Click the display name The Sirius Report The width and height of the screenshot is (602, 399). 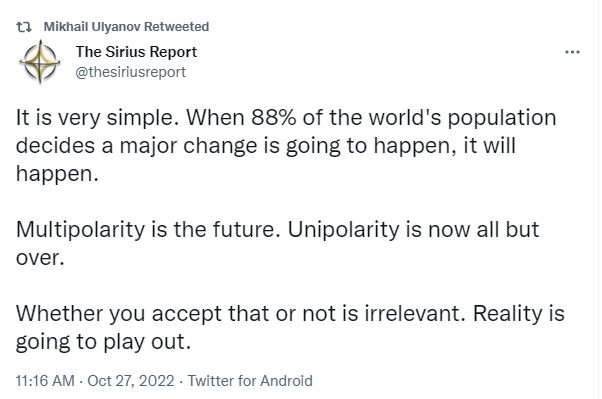(x=136, y=51)
